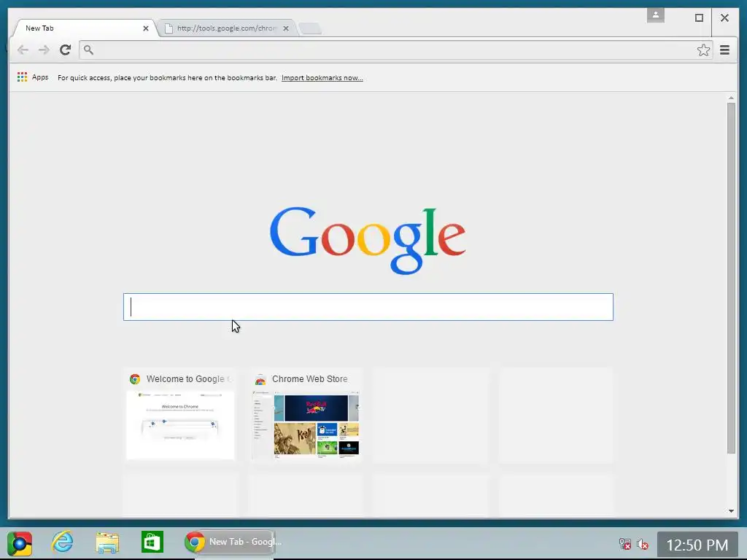Click the network status tray icon
This screenshot has width=747, height=560.
624,544
